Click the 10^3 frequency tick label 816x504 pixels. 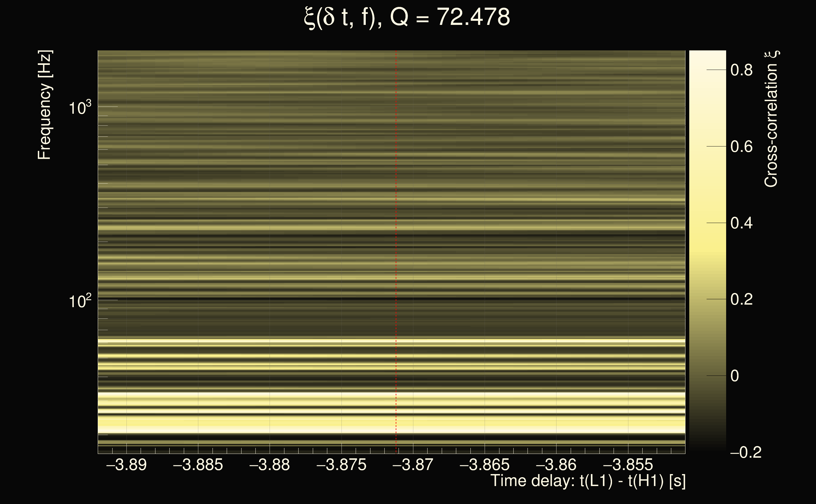pyautogui.click(x=80, y=108)
